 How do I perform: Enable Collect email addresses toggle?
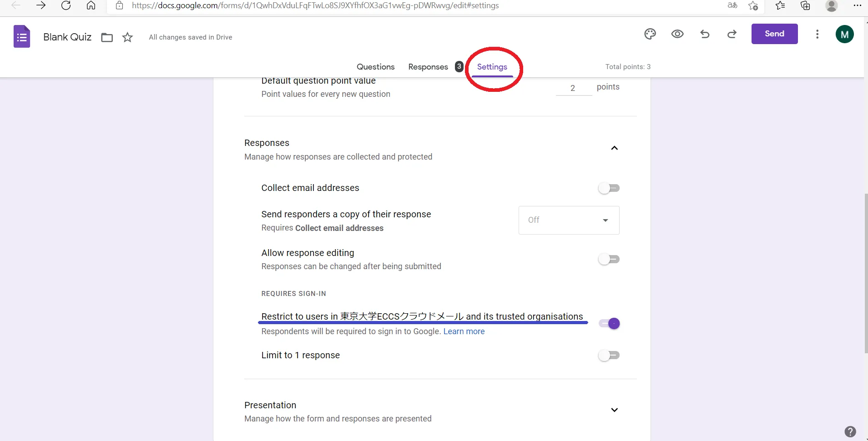(x=609, y=188)
